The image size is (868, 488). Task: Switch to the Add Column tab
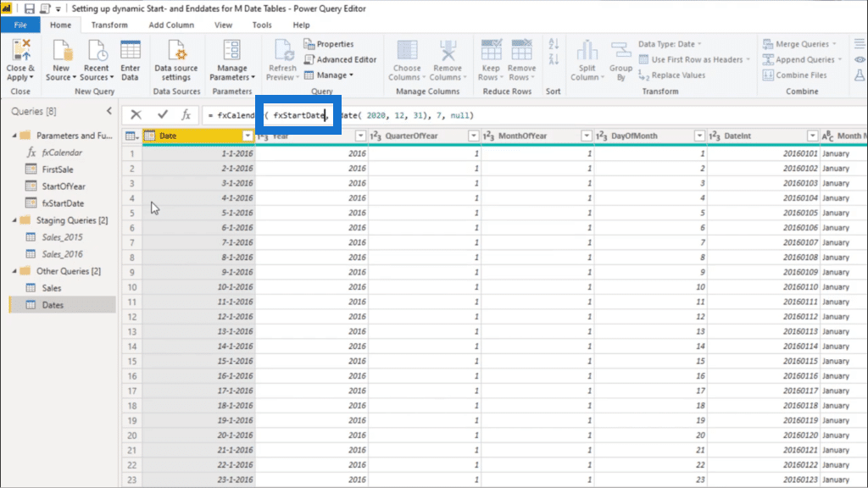pyautogui.click(x=171, y=25)
